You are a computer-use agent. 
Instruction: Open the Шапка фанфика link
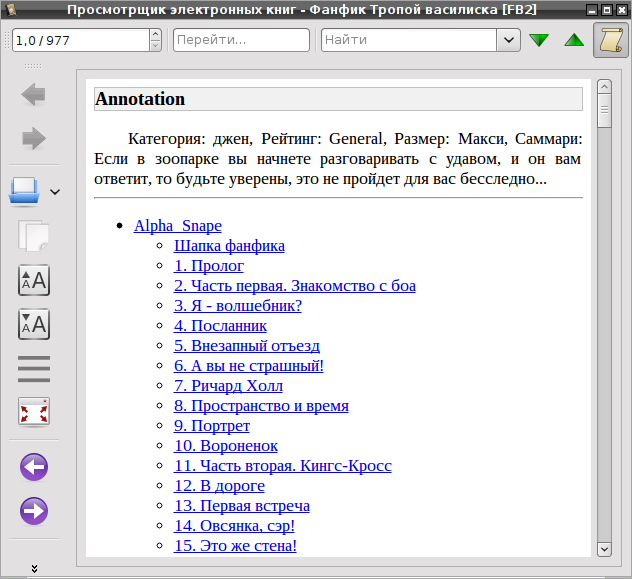tap(229, 246)
